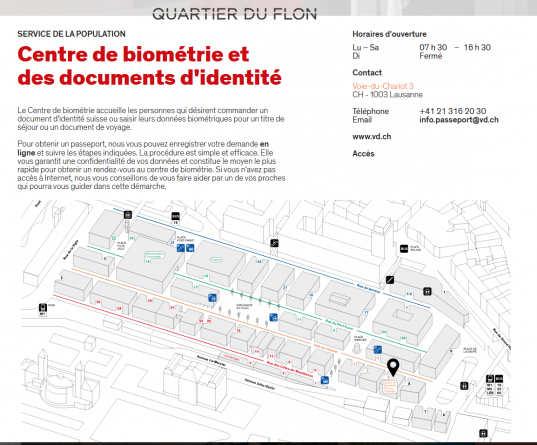Screen dimensions: 537x445
Task: Click the orange Centre de biométrie building label
Action: coord(390,386)
